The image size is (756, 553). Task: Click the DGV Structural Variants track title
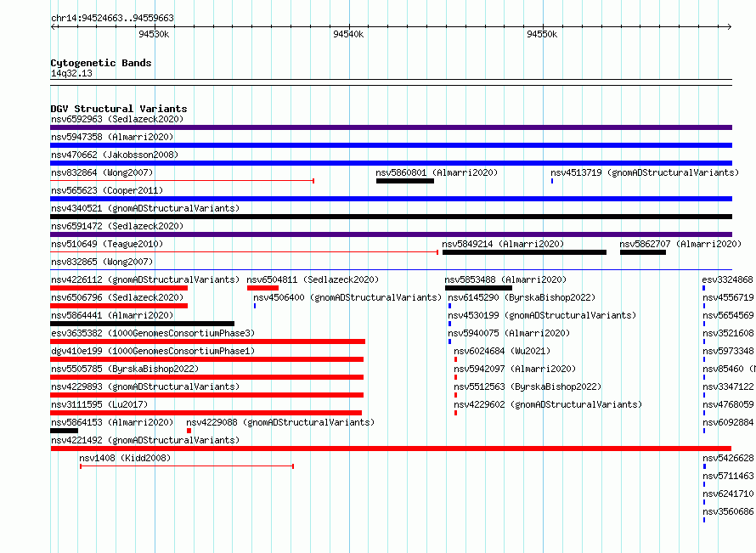pyautogui.click(x=119, y=109)
